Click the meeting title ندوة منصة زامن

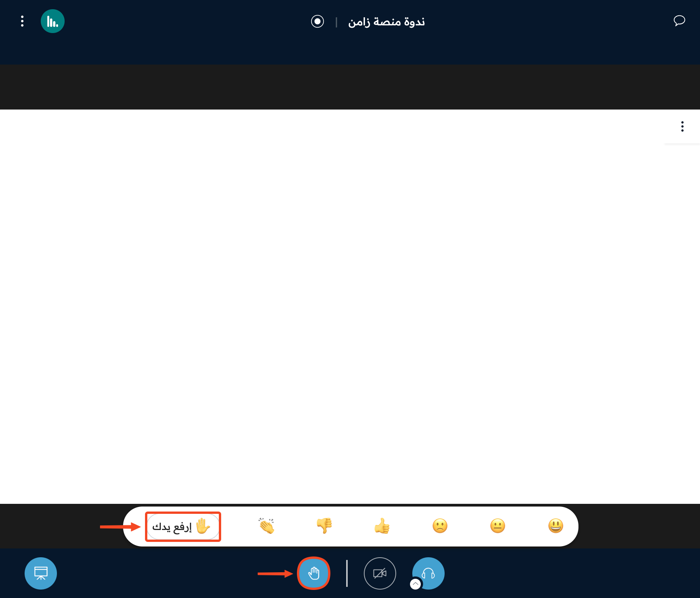coord(387,22)
